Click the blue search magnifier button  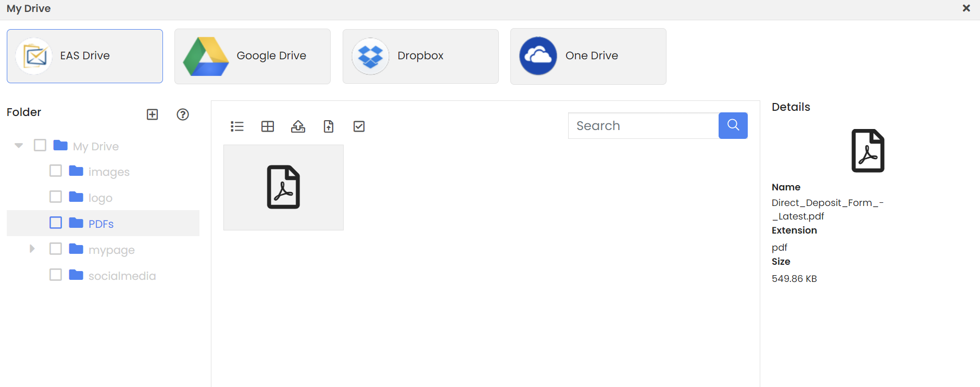tap(733, 125)
